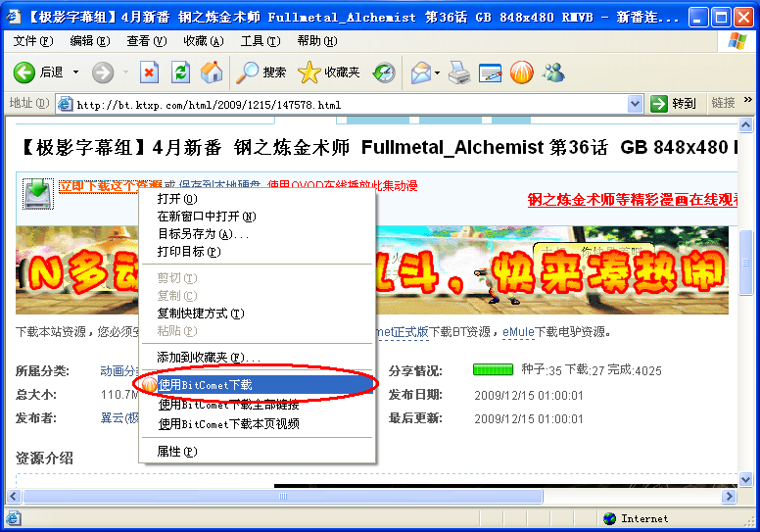This screenshot has width=760, height=532.
Task: Open the History clock icon
Action: (384, 73)
